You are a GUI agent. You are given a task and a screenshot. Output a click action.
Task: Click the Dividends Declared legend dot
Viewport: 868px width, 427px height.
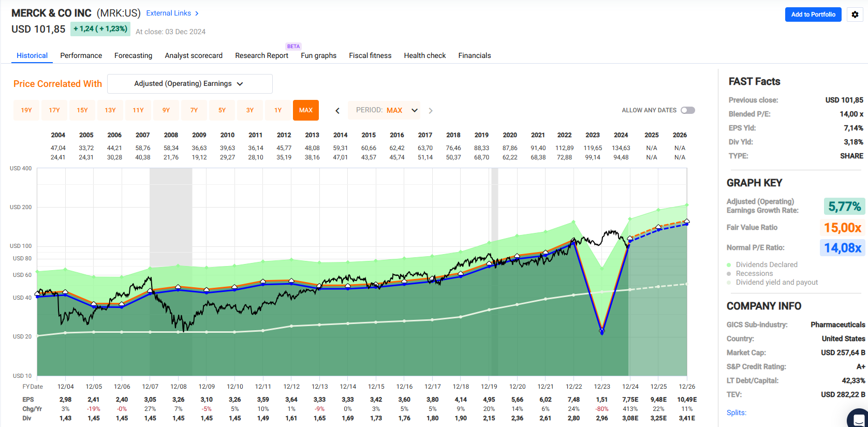pyautogui.click(x=729, y=264)
